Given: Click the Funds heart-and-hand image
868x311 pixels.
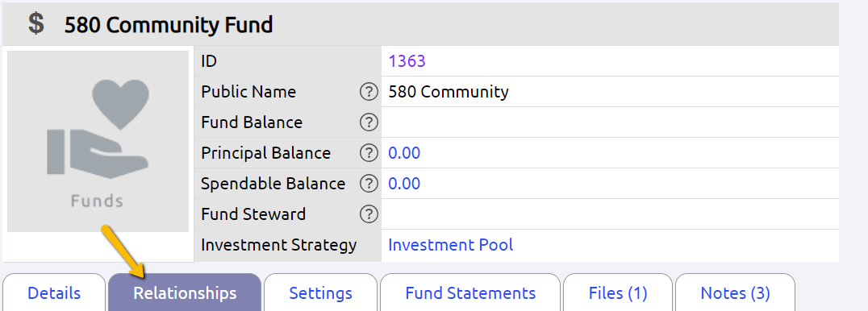Looking at the screenshot, I should tap(98, 141).
